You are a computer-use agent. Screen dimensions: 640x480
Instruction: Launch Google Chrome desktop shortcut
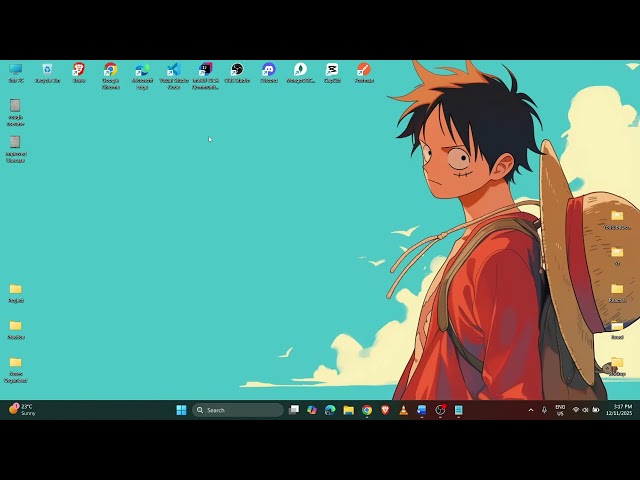[x=110, y=70]
